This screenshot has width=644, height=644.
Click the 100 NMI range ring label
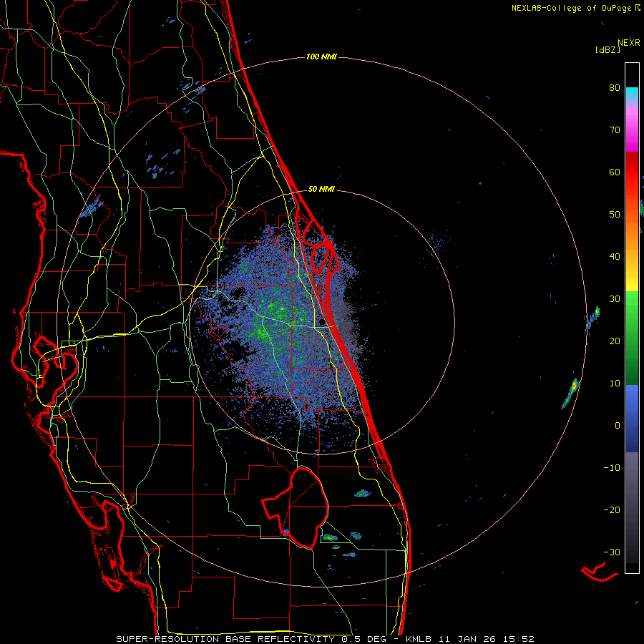click(x=321, y=57)
